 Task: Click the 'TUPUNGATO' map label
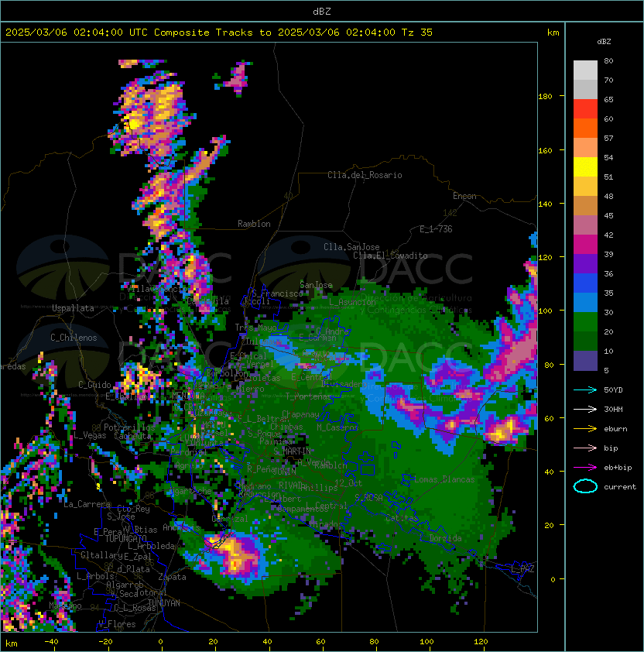[125, 539]
